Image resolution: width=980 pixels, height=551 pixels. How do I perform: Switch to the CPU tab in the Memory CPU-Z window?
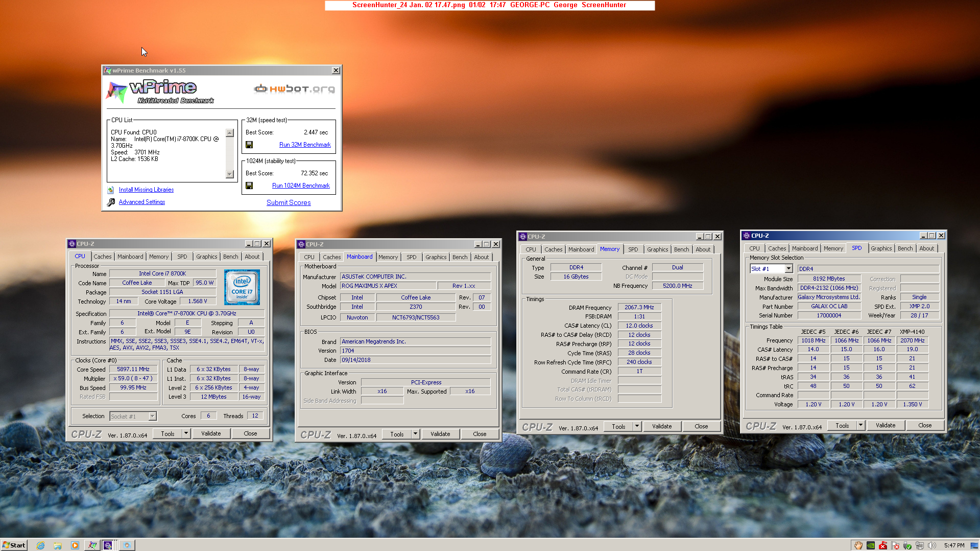tap(531, 249)
